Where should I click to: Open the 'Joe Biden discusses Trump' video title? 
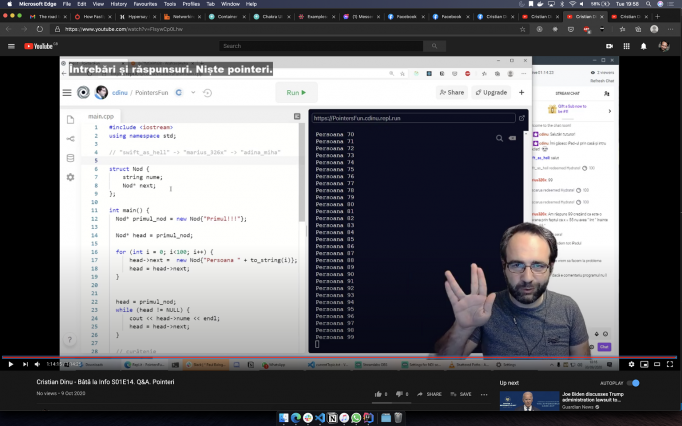(x=593, y=396)
